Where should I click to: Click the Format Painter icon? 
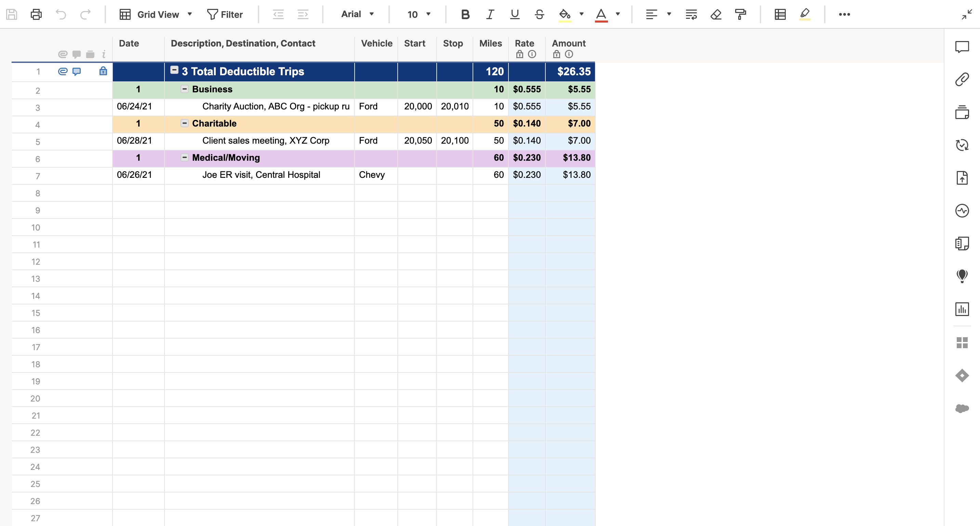(740, 14)
